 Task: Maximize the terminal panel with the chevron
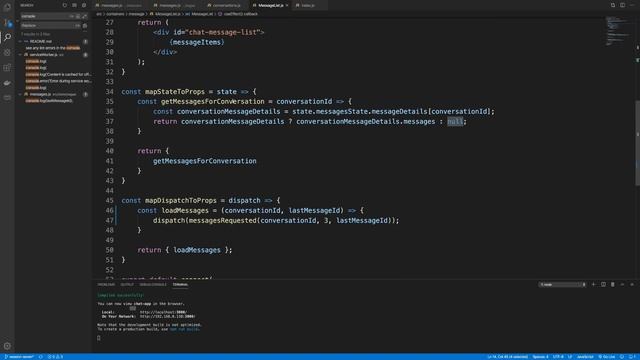[x=622, y=284]
